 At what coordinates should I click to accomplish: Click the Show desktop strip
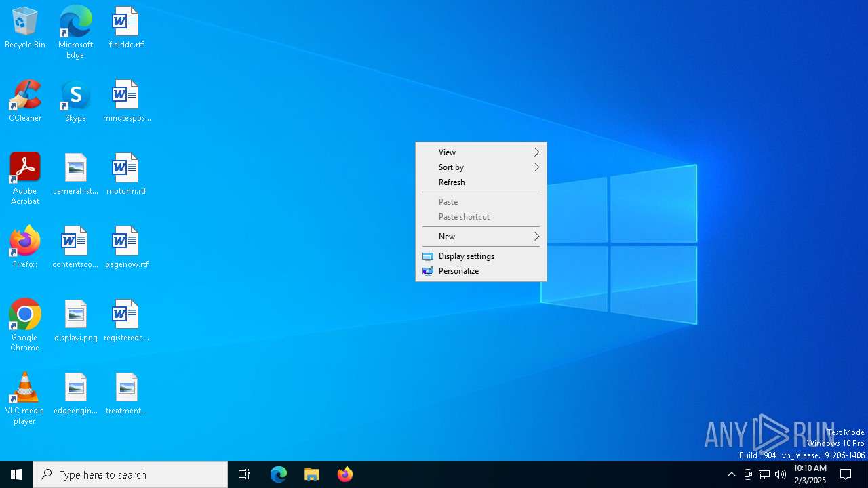[x=866, y=474]
